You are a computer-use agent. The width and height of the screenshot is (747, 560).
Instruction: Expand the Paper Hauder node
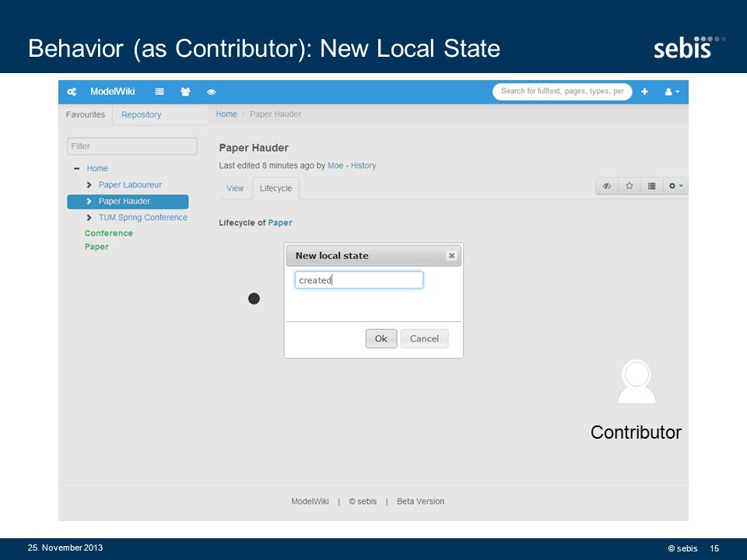tap(89, 201)
